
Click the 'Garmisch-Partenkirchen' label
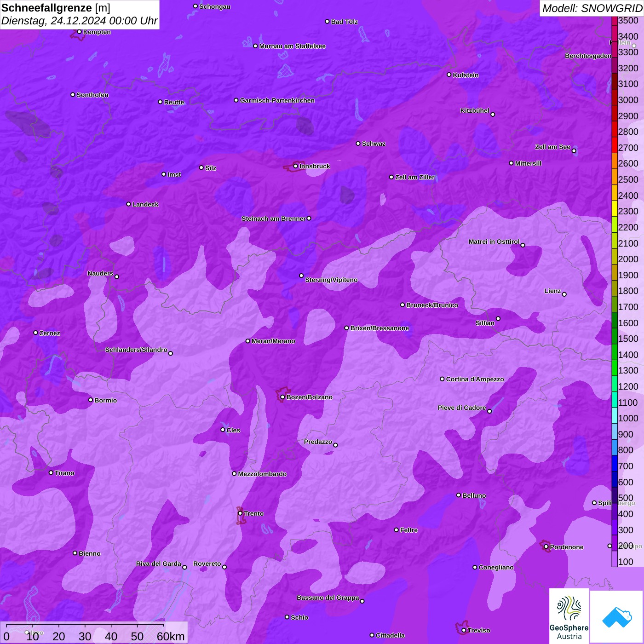pos(277,100)
